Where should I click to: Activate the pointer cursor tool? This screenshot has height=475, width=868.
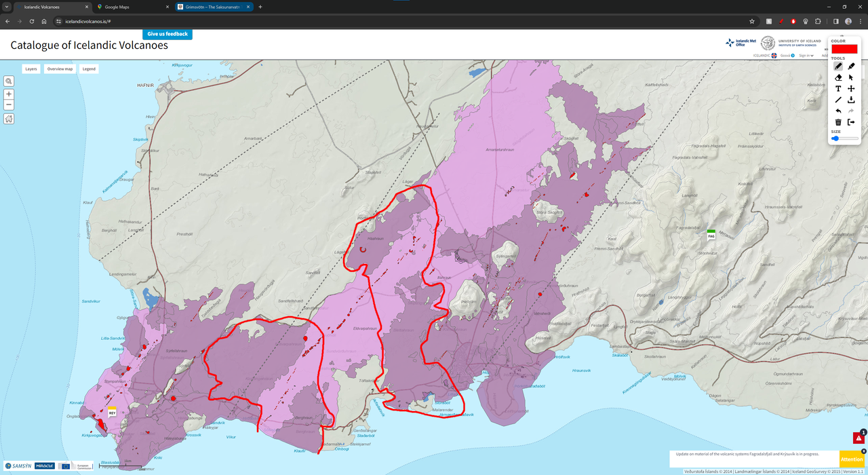(x=851, y=77)
